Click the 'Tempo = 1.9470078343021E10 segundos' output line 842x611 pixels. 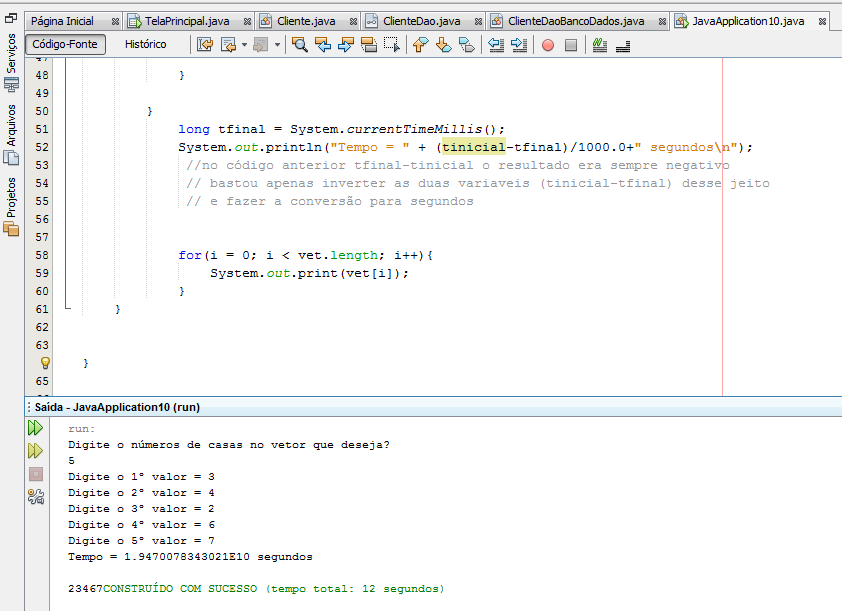(x=190, y=557)
